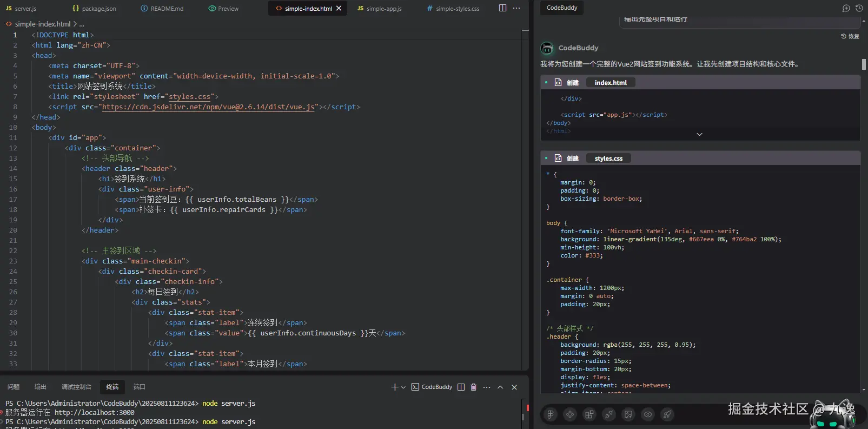Toggle the eye preview icon in chat toolbar
This screenshot has height=429, width=868.
coord(648,414)
